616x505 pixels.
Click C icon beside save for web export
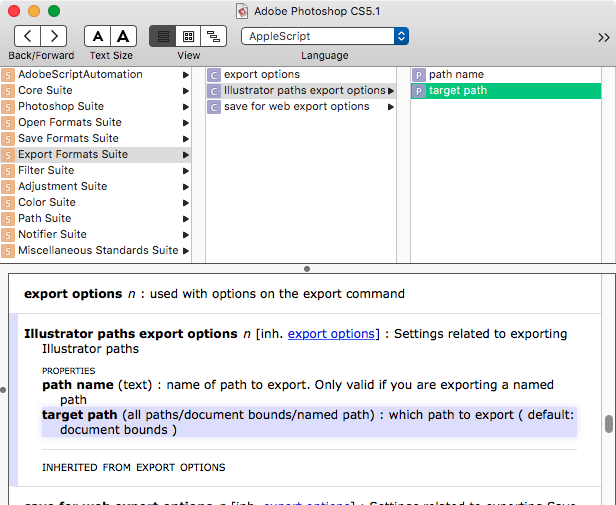click(x=214, y=107)
